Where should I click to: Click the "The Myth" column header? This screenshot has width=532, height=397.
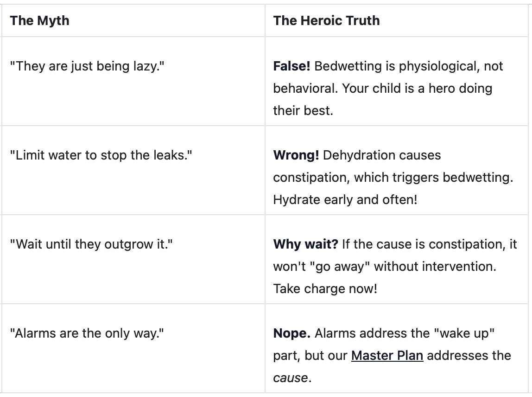(40, 20)
